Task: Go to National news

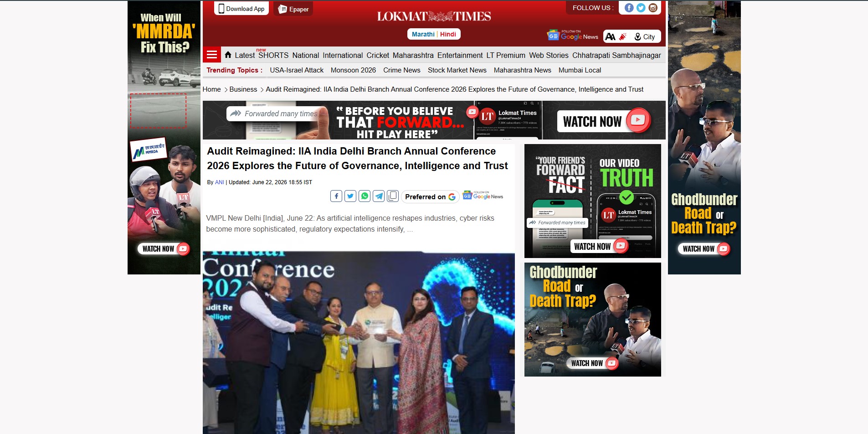Action: point(306,55)
